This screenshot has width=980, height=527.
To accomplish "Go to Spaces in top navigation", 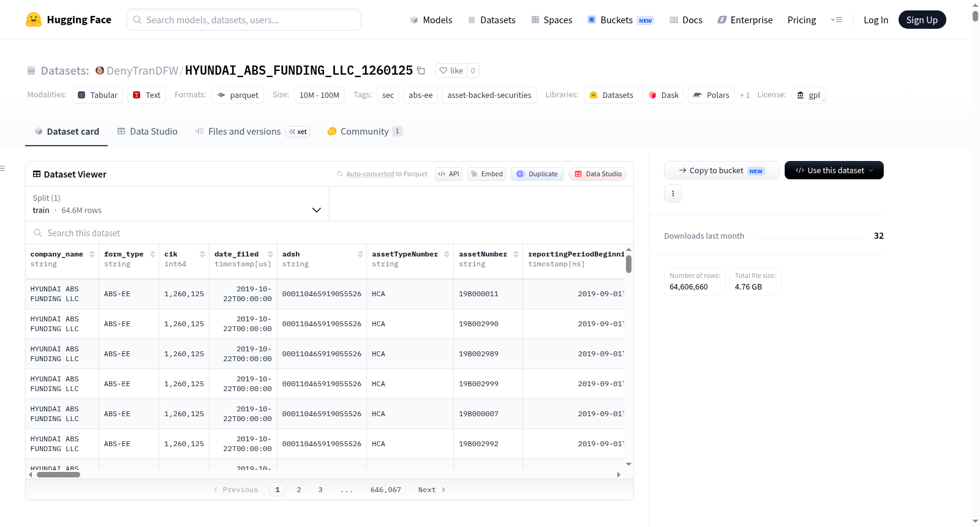I will (x=552, y=20).
